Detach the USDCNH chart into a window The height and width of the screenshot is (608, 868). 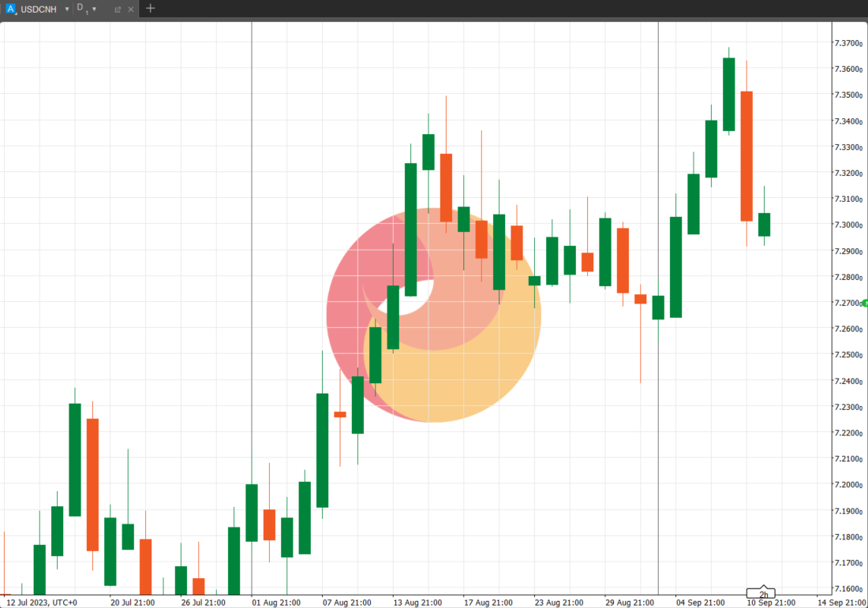coord(118,9)
